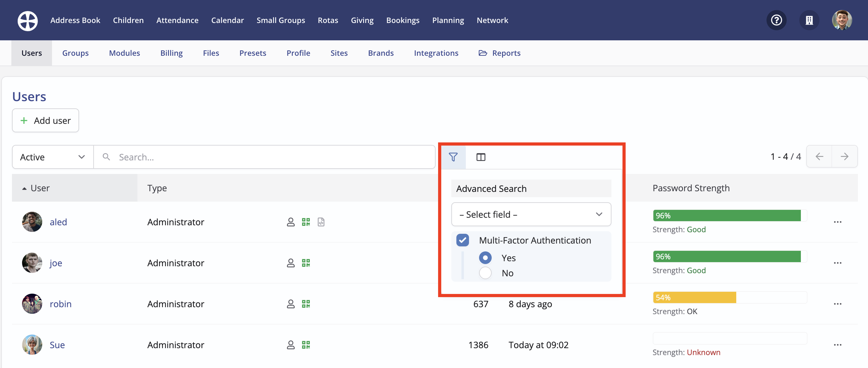Select the Yes radio button
Image resolution: width=868 pixels, height=368 pixels.
click(485, 258)
